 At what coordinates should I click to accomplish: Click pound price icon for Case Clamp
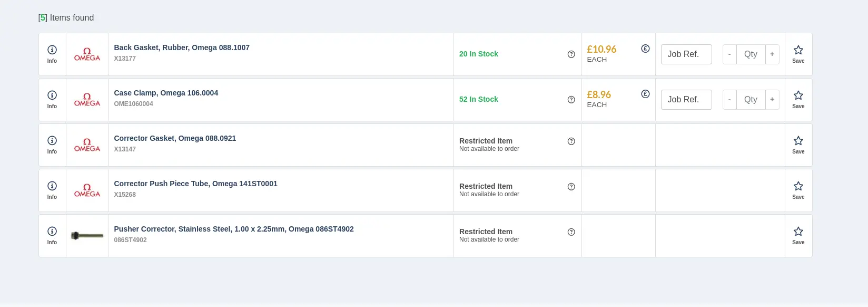(645, 94)
